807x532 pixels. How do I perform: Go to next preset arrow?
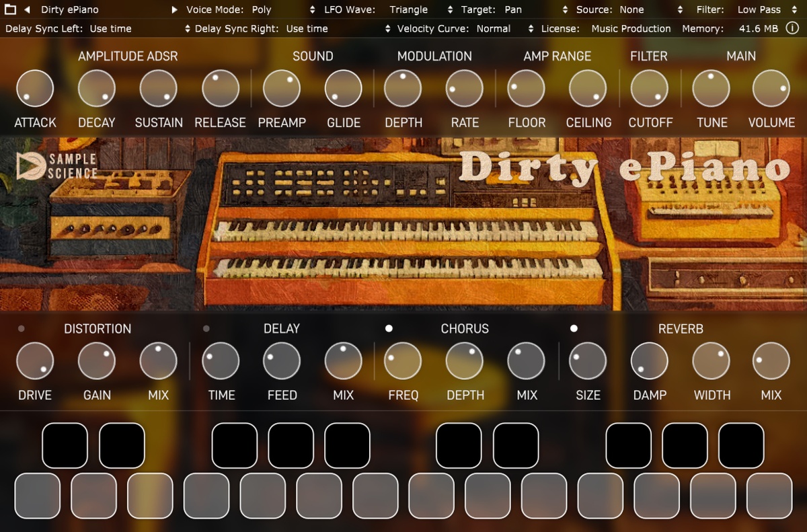pos(175,9)
